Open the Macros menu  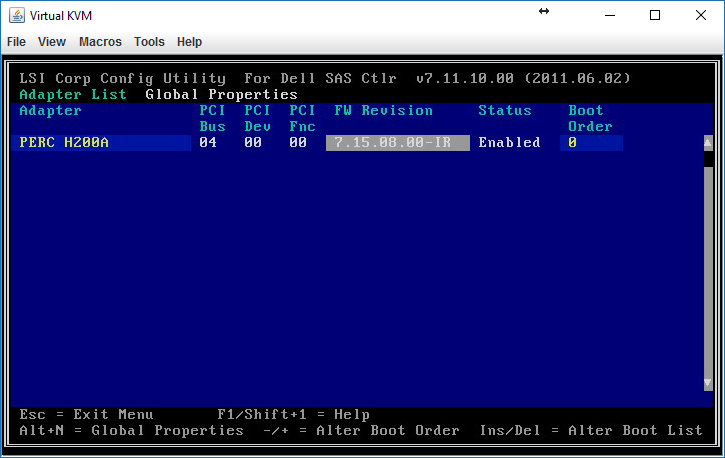click(100, 42)
